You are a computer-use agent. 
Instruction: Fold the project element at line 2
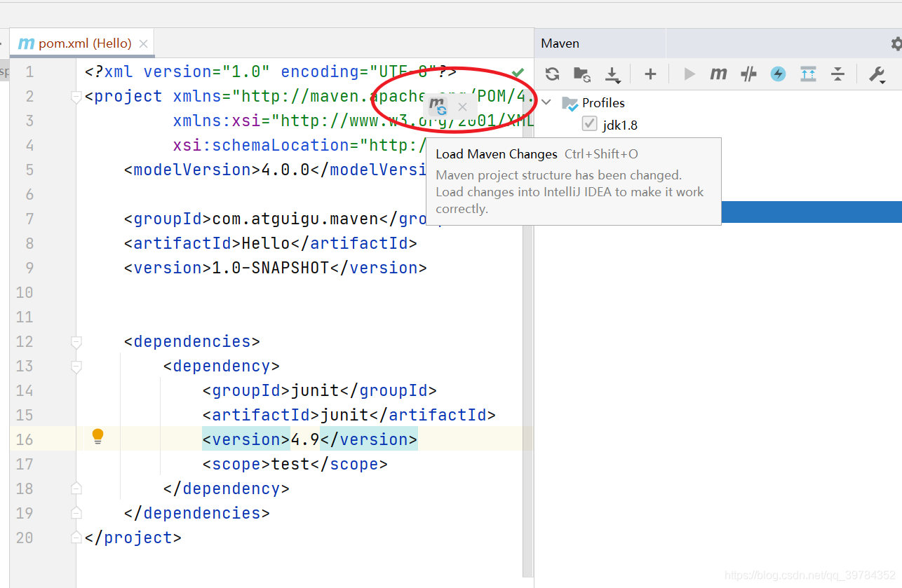click(x=76, y=97)
